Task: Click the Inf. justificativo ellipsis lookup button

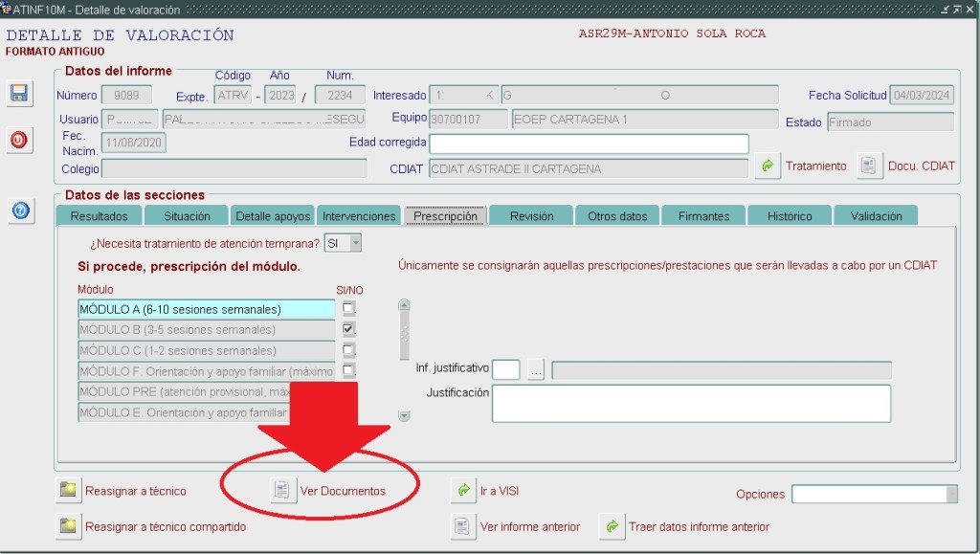Action: click(x=536, y=370)
